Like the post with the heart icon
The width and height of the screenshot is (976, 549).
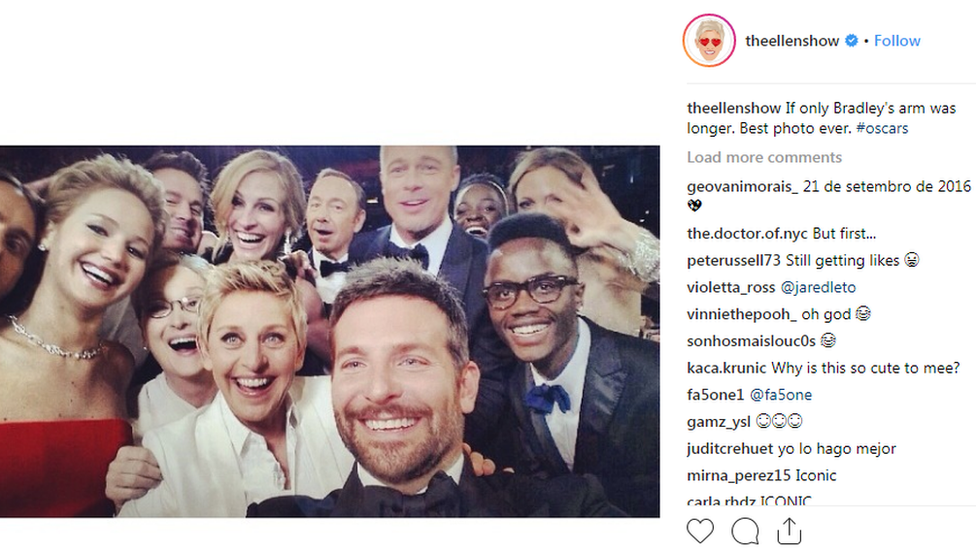pos(700,531)
